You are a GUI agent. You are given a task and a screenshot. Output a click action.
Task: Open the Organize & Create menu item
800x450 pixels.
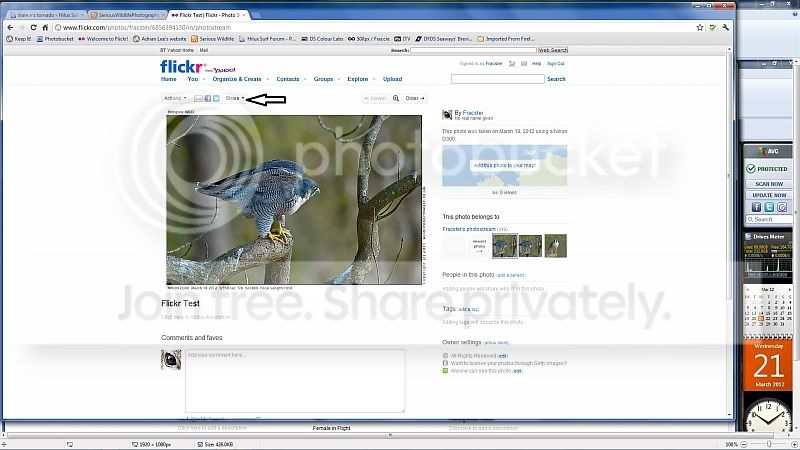[237, 79]
